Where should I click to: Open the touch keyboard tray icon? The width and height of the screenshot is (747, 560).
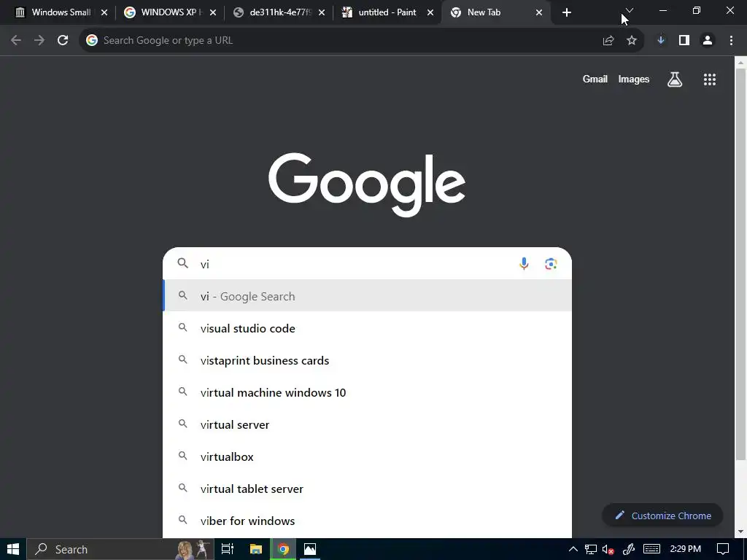point(651,549)
